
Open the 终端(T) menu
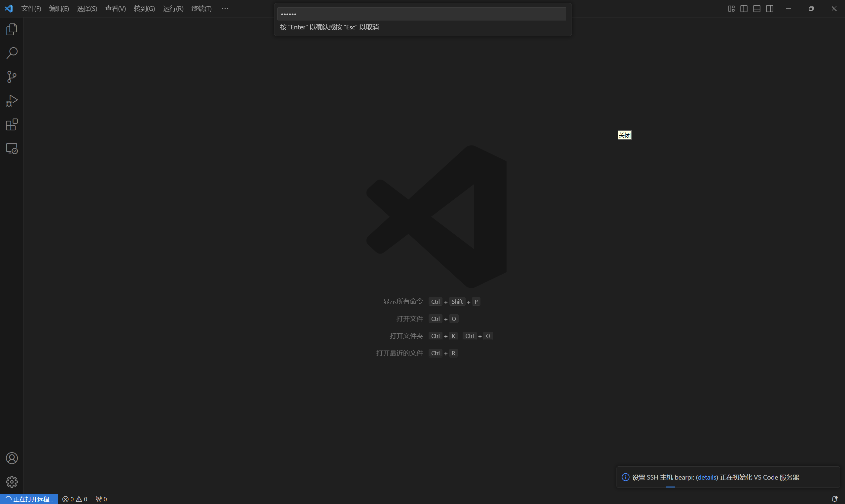point(201,9)
